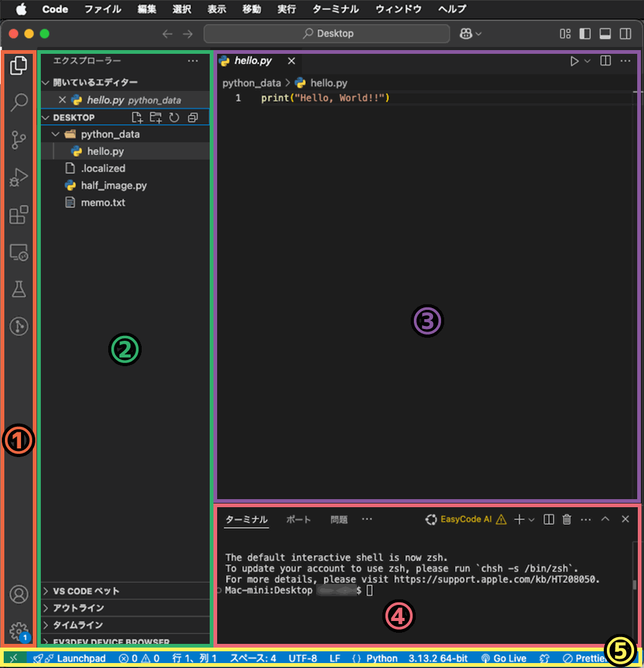Open the Manage gear icon
The height and width of the screenshot is (668, 644).
click(x=19, y=631)
